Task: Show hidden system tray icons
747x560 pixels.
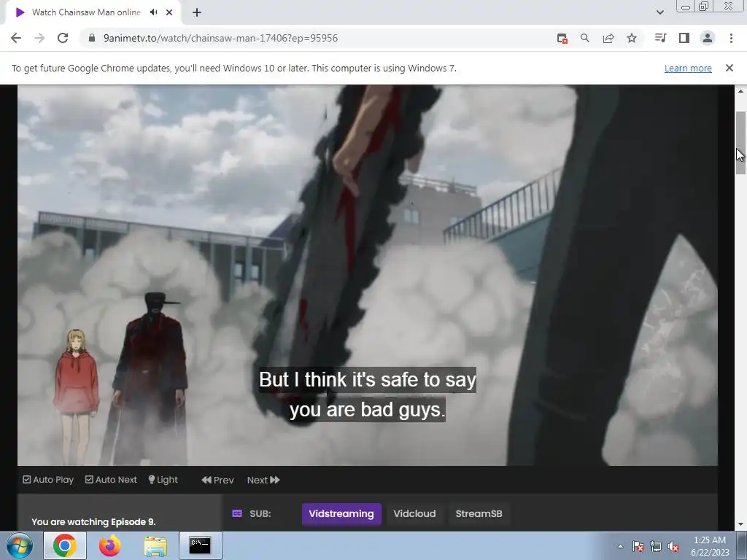Action: [620, 546]
